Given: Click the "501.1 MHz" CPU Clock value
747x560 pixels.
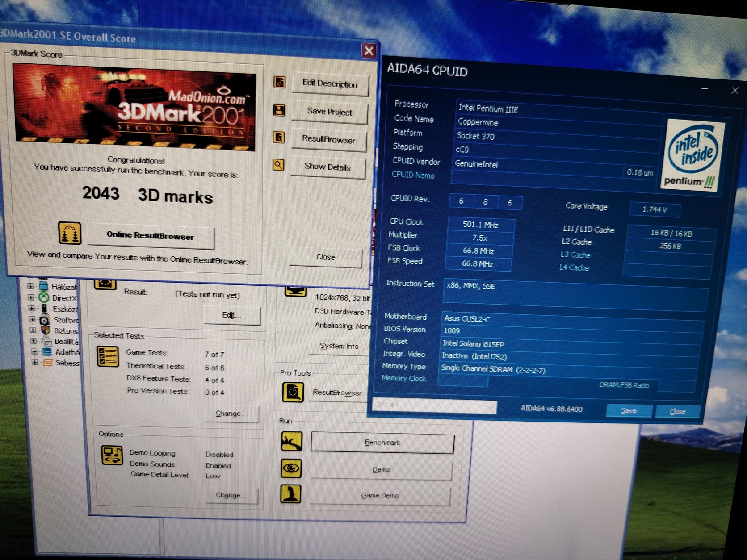Looking at the screenshot, I should click(481, 225).
